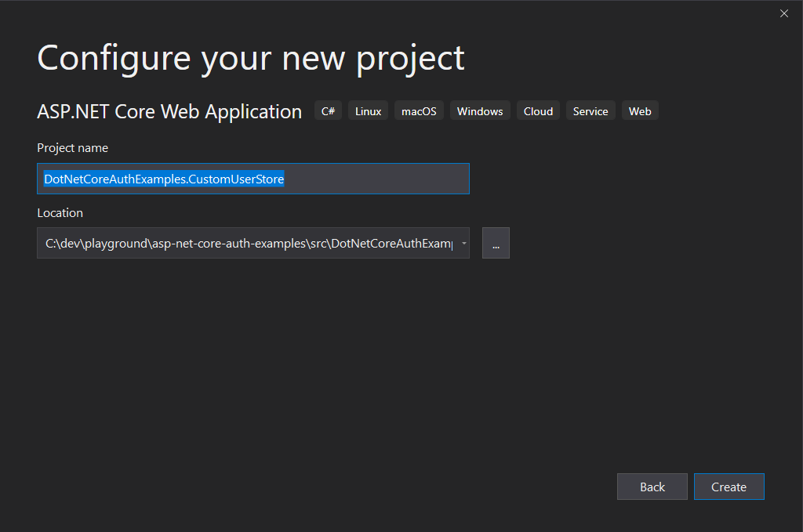Click the Service project type tag

(590, 111)
